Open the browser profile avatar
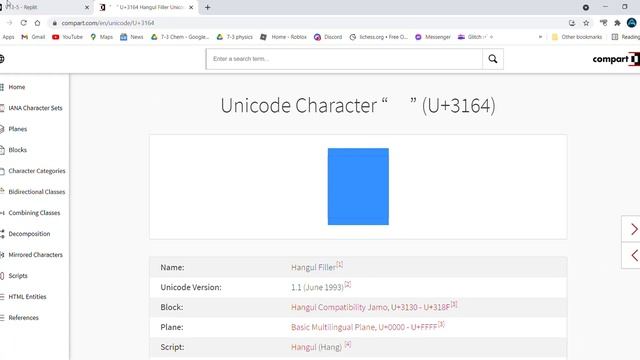The height and width of the screenshot is (360, 640). [x=631, y=23]
